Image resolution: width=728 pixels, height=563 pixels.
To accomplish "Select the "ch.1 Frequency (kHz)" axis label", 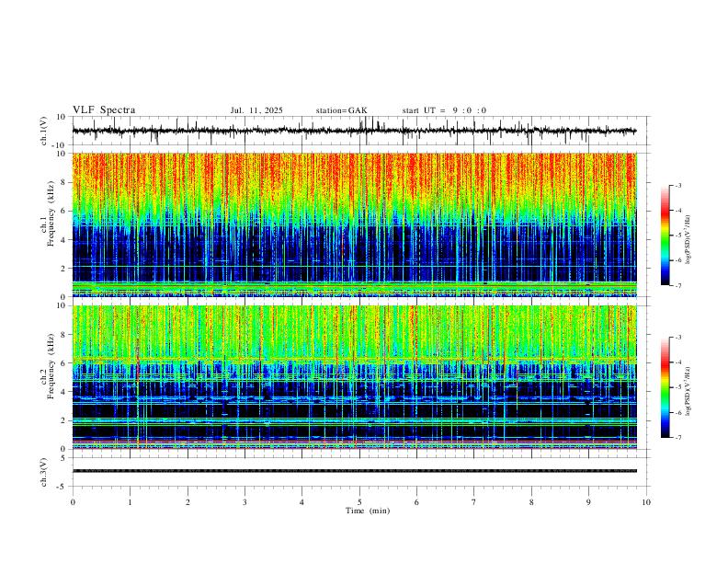I will pyautogui.click(x=47, y=213).
